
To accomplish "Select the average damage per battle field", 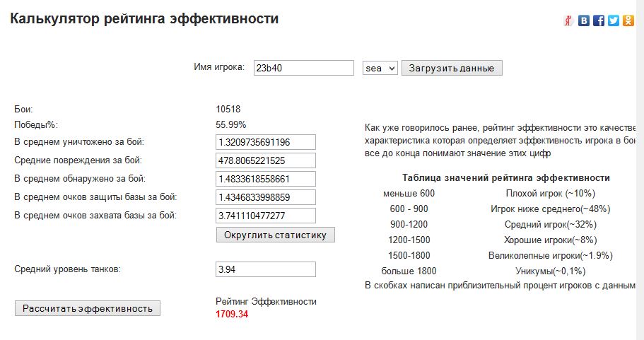I will pyautogui.click(x=266, y=160).
